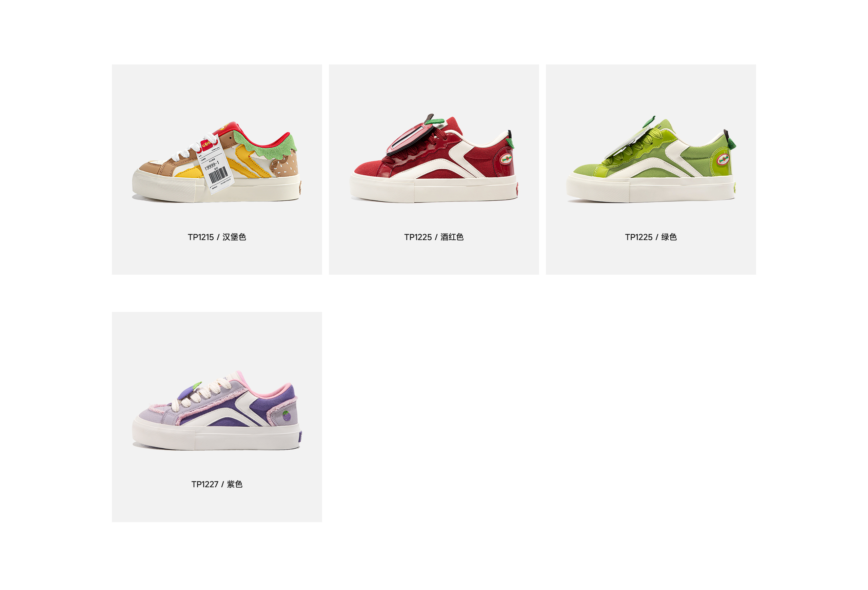The width and height of the screenshot is (868, 590).
Task: Open the purple TP1227 sneaker image
Action: coord(217,410)
